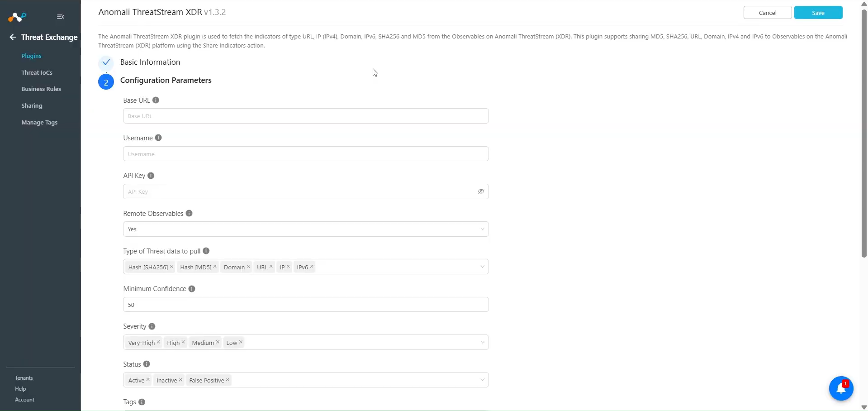Open the notification bell
The image size is (868, 411).
(841, 388)
